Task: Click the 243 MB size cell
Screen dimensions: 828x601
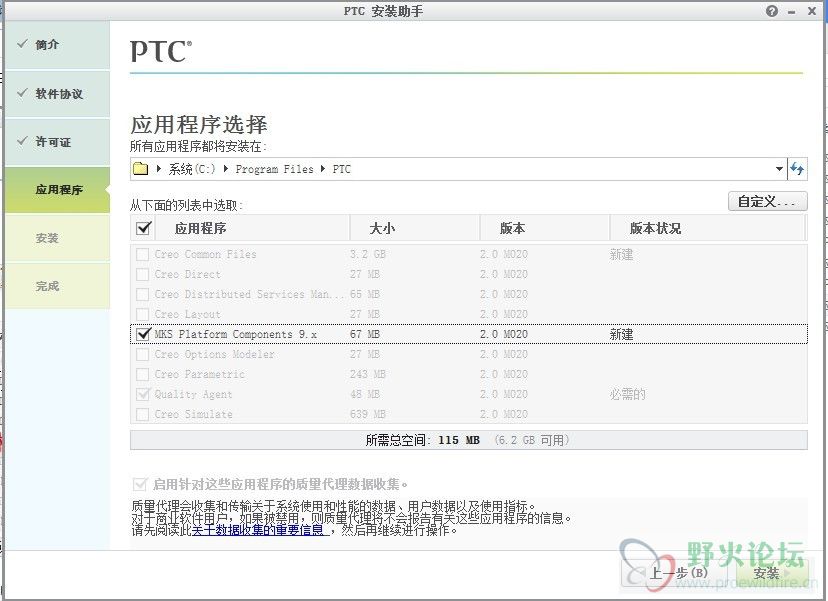Action: click(368, 374)
